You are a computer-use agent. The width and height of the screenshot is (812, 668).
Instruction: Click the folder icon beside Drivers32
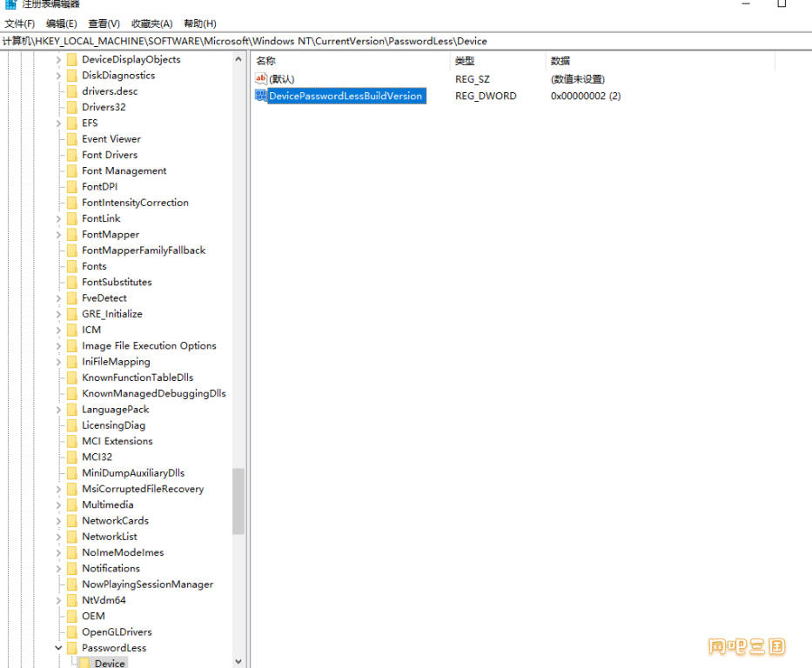(71, 107)
